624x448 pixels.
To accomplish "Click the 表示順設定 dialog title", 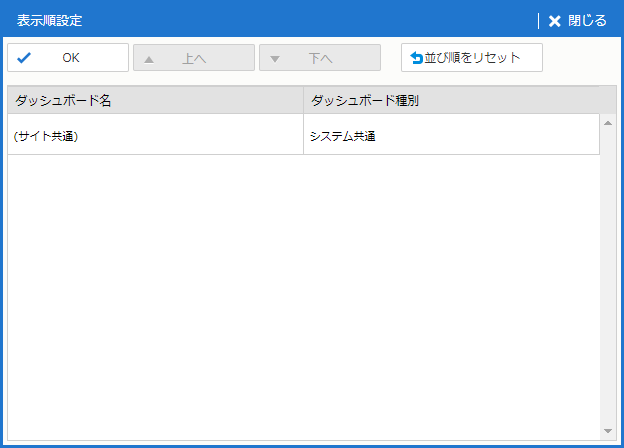I will [x=50, y=21].
